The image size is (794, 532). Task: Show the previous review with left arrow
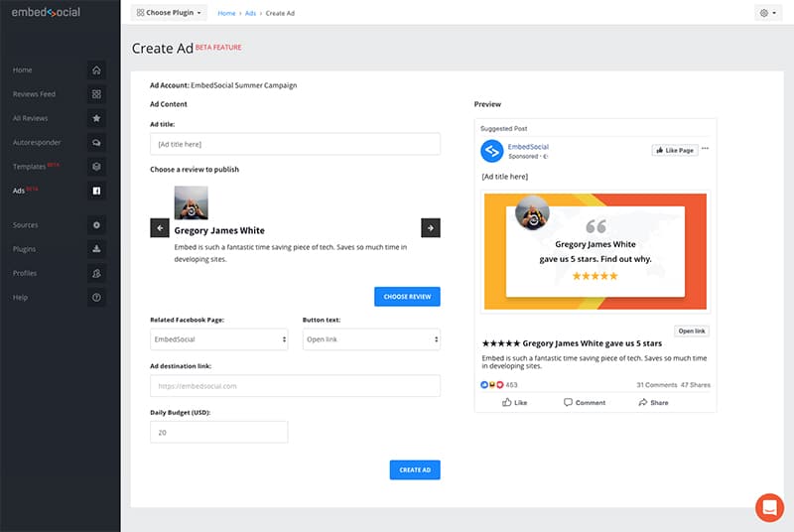[x=160, y=227]
